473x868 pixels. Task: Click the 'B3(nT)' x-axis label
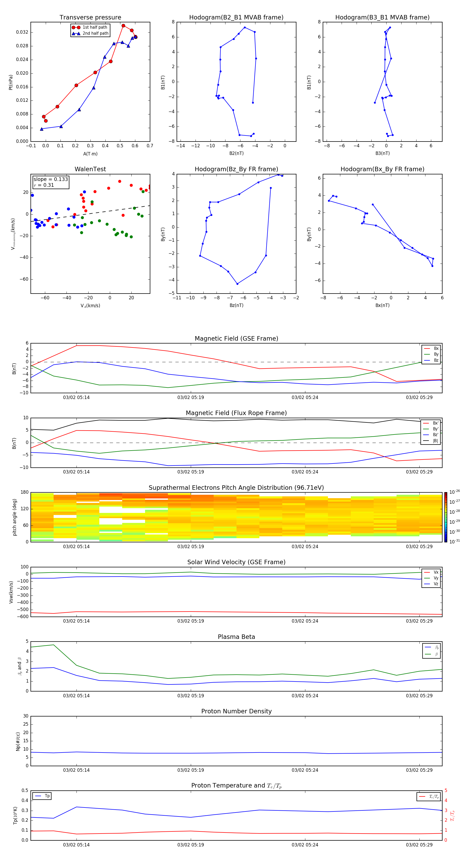click(382, 153)
